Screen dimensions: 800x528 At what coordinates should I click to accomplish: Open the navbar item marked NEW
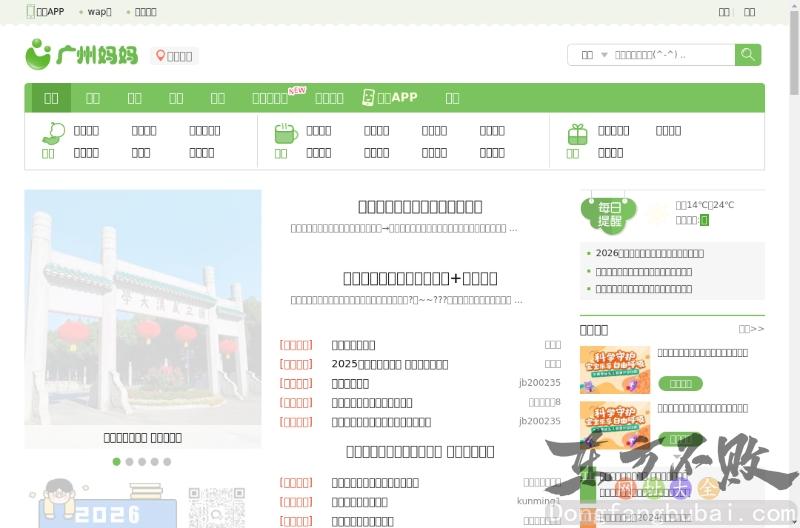[272, 98]
